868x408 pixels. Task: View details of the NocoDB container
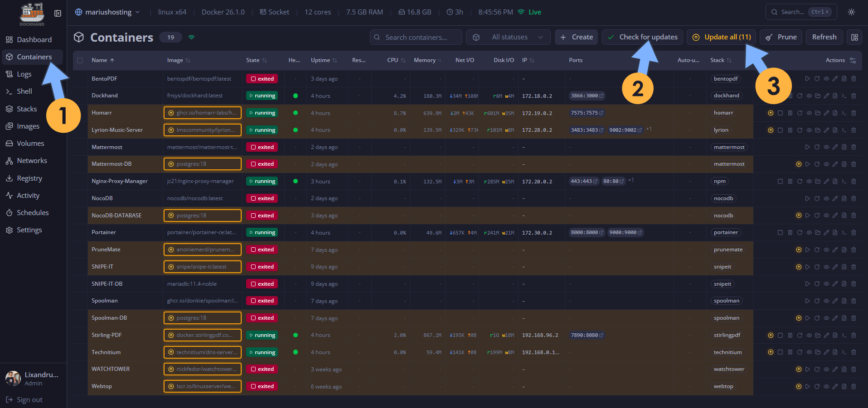(826, 198)
